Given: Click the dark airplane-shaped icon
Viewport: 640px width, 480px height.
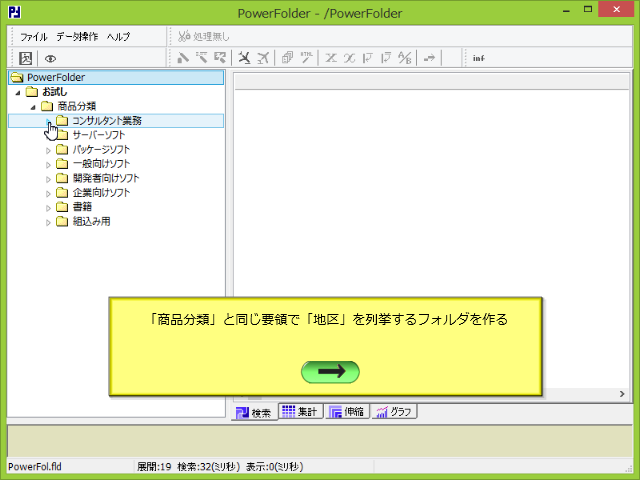Looking at the screenshot, I should pos(244,58).
